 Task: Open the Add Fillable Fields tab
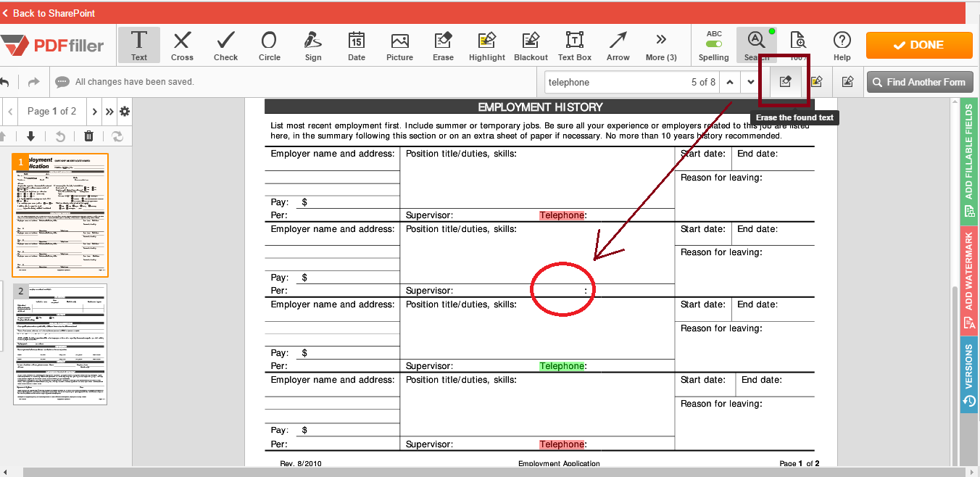tap(969, 162)
